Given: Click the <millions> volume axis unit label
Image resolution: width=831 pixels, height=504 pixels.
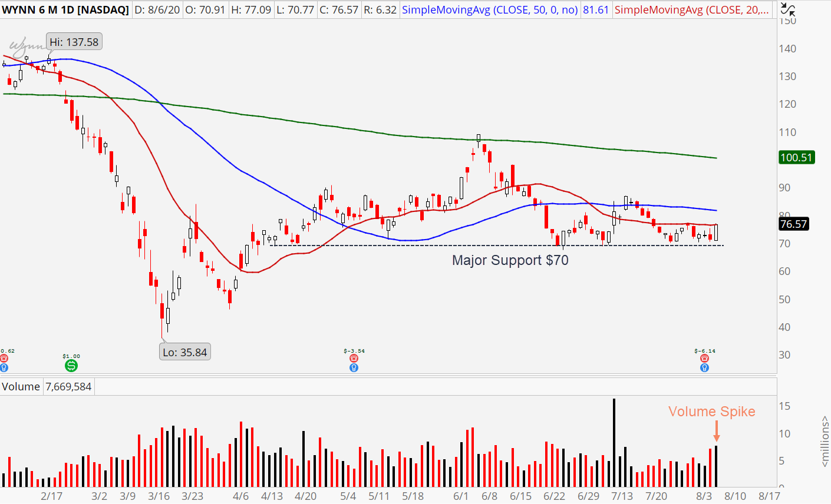Looking at the screenshot, I should pos(825,442).
